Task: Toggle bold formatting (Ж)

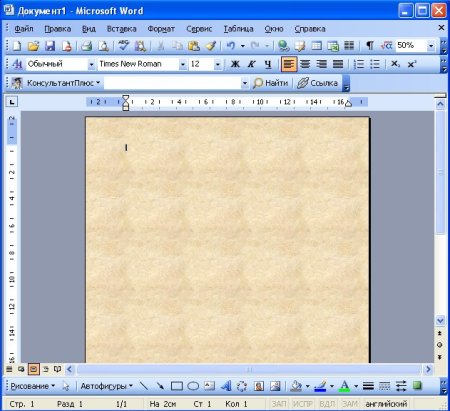Action: coord(235,64)
